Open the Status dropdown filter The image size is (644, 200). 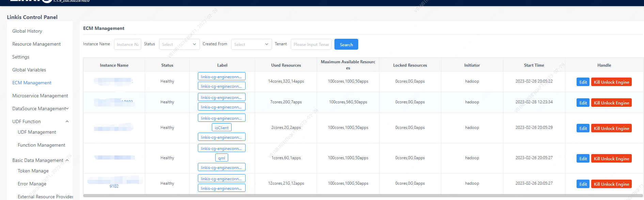click(179, 45)
